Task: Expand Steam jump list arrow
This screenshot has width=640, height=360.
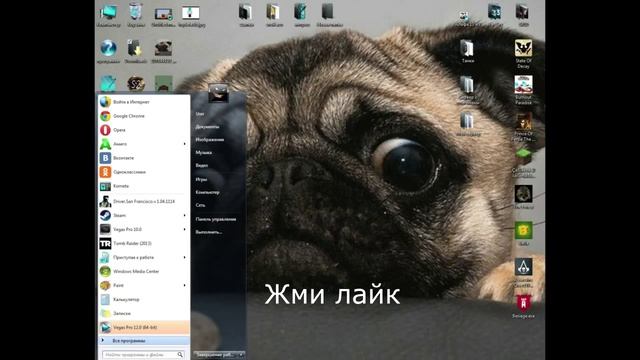Action: tap(184, 215)
